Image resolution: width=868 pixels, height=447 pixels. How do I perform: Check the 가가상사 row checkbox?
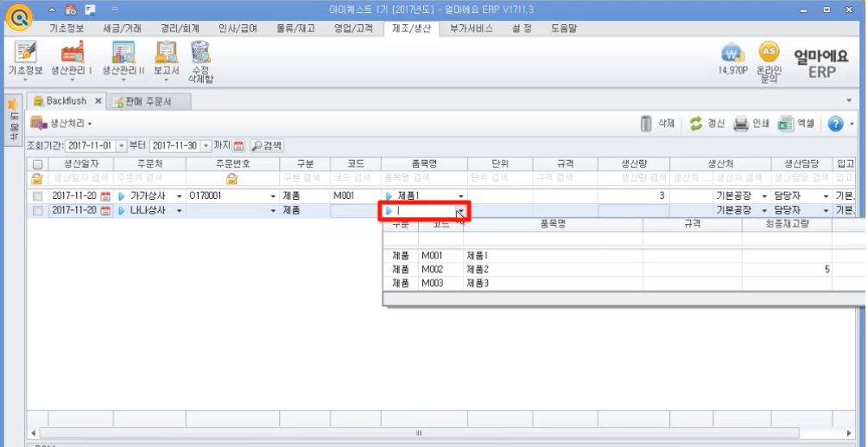(x=37, y=196)
